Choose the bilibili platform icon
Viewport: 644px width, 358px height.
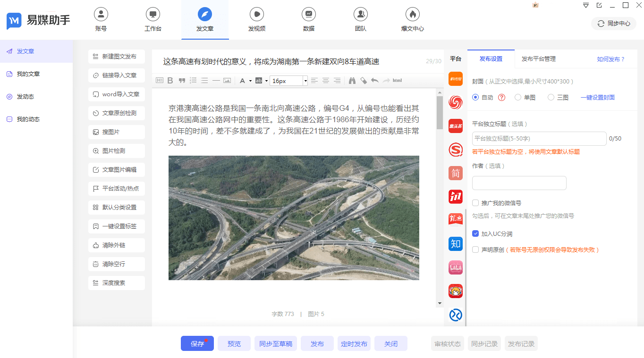point(455,267)
